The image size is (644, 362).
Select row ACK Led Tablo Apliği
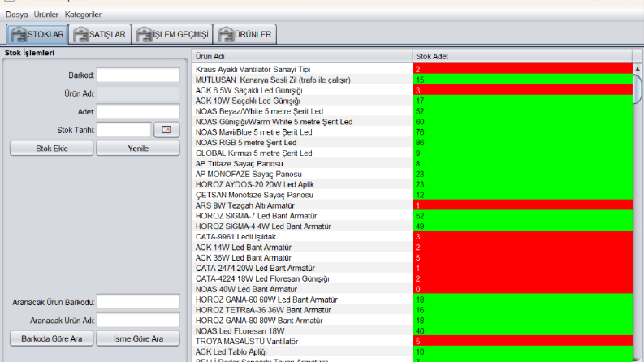[x=413, y=351]
